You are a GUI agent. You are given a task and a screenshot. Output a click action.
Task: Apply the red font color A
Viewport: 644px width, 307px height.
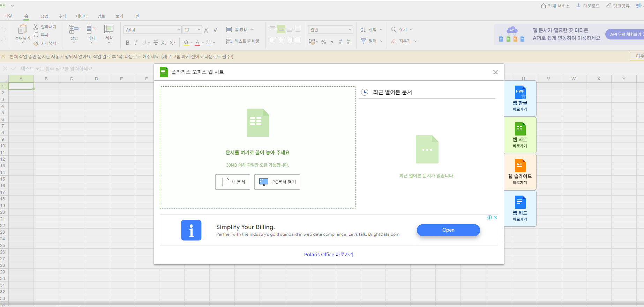197,43
